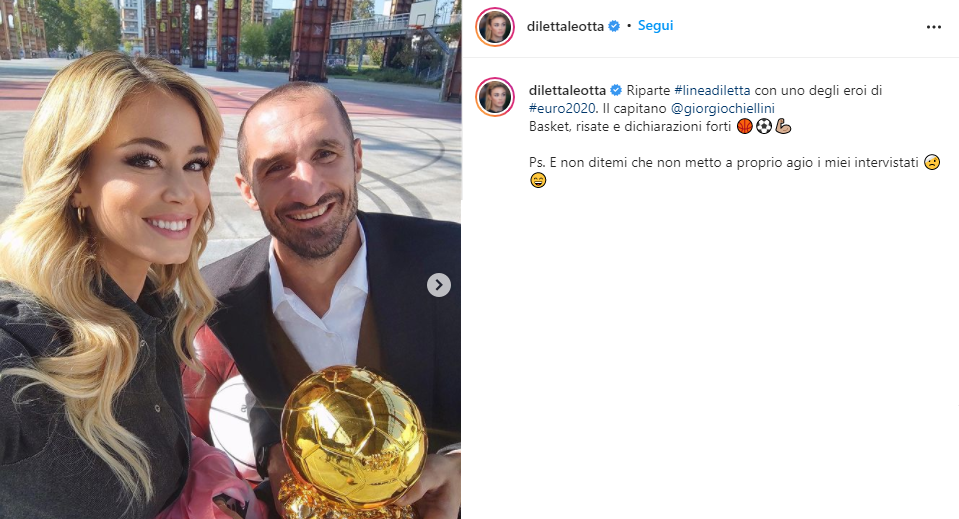Click the grinning emoji below the caption
Viewport: 959px width, 519px height.
(x=538, y=180)
